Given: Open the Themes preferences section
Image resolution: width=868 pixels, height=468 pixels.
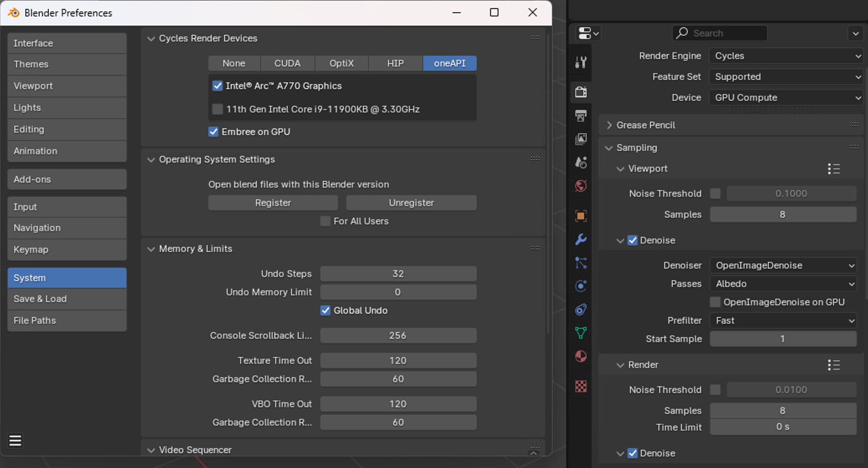Looking at the screenshot, I should (x=67, y=64).
